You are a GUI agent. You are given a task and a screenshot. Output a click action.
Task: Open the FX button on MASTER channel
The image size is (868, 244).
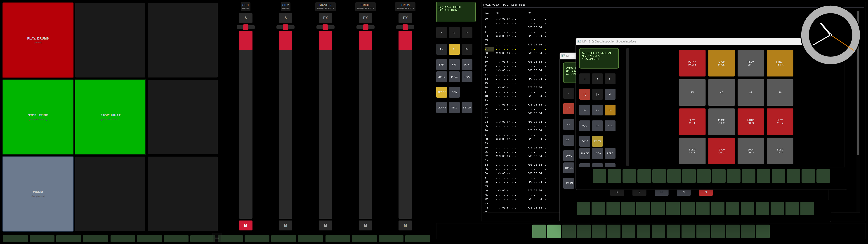tap(325, 18)
